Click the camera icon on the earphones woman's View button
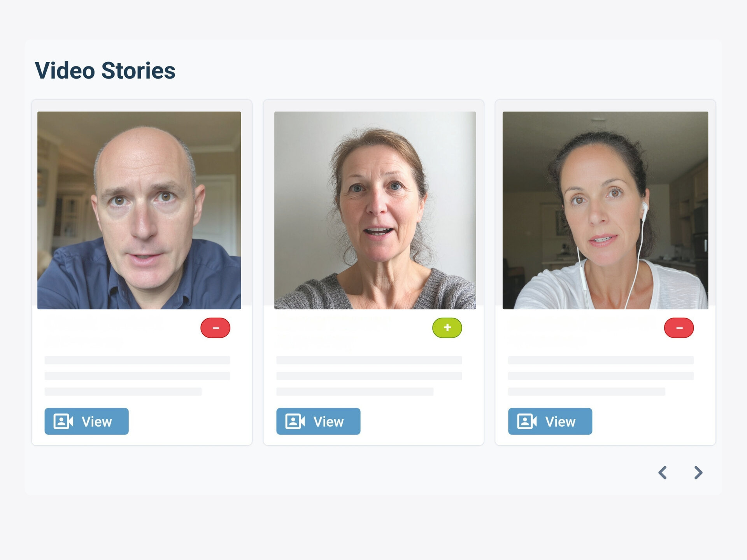The height and width of the screenshot is (560, 747). tap(527, 422)
